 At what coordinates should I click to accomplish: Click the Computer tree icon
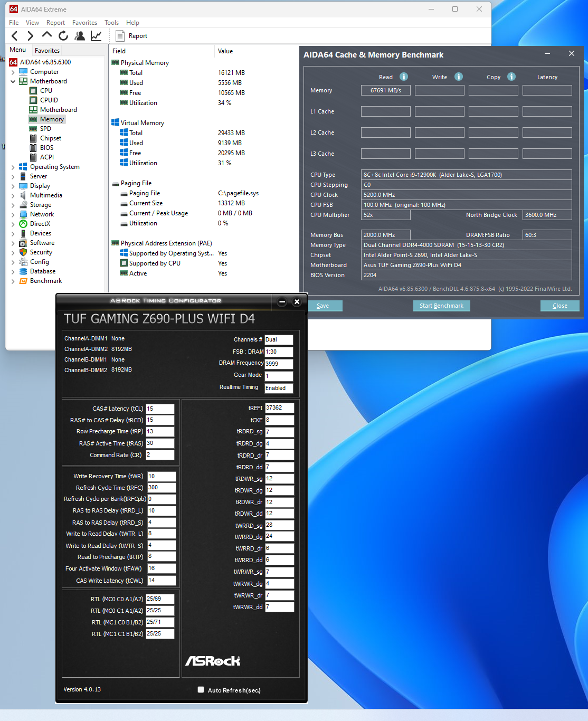(23, 72)
